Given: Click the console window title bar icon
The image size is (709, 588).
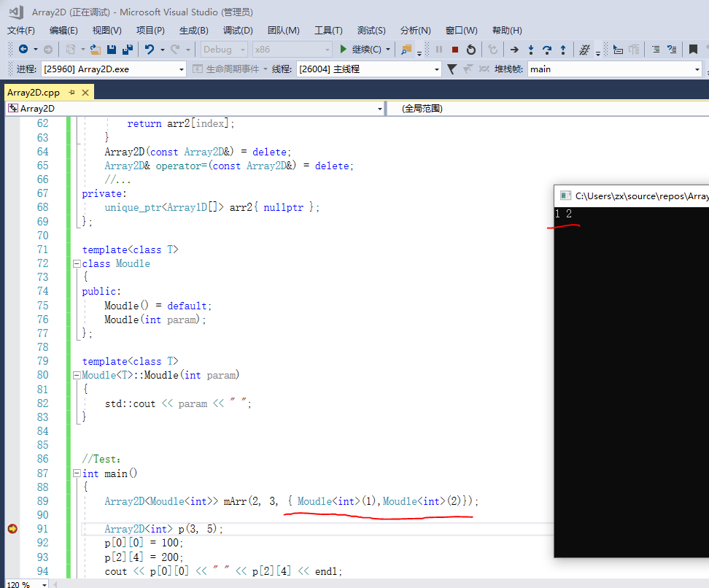Looking at the screenshot, I should tap(565, 196).
